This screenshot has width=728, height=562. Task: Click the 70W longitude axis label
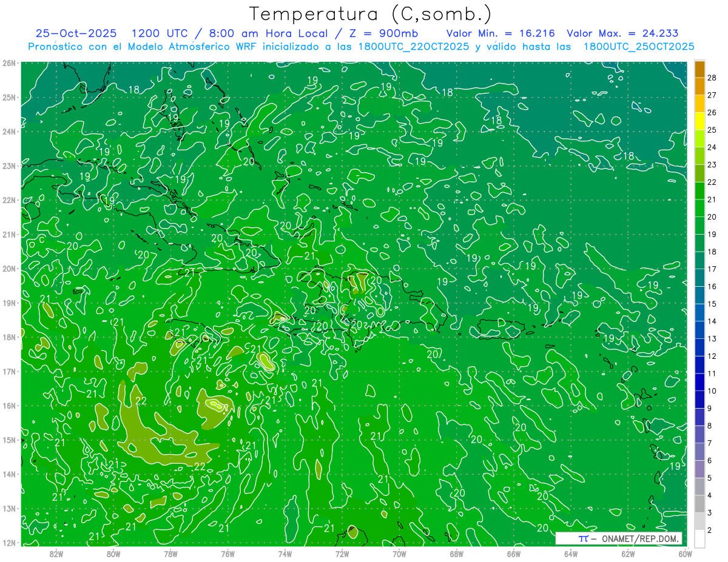[x=399, y=554]
